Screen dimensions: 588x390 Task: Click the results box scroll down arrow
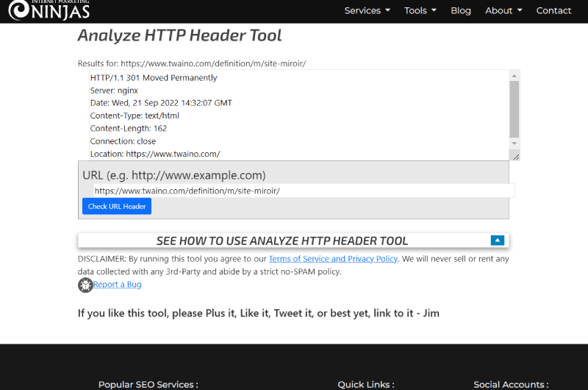click(x=514, y=143)
